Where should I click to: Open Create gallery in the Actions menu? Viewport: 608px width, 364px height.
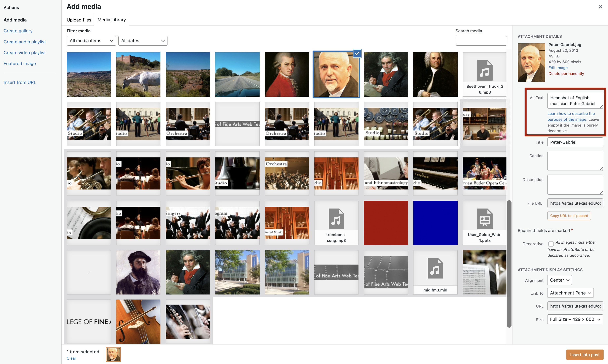click(x=18, y=31)
